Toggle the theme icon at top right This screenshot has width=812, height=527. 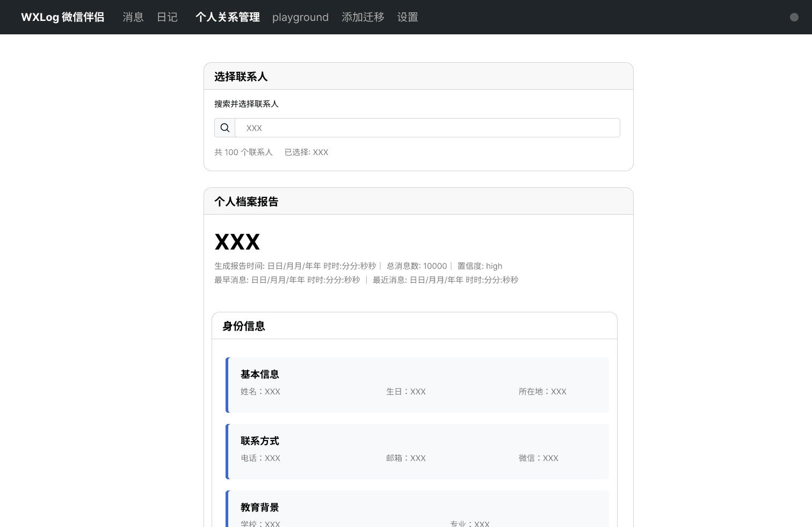pyautogui.click(x=794, y=17)
